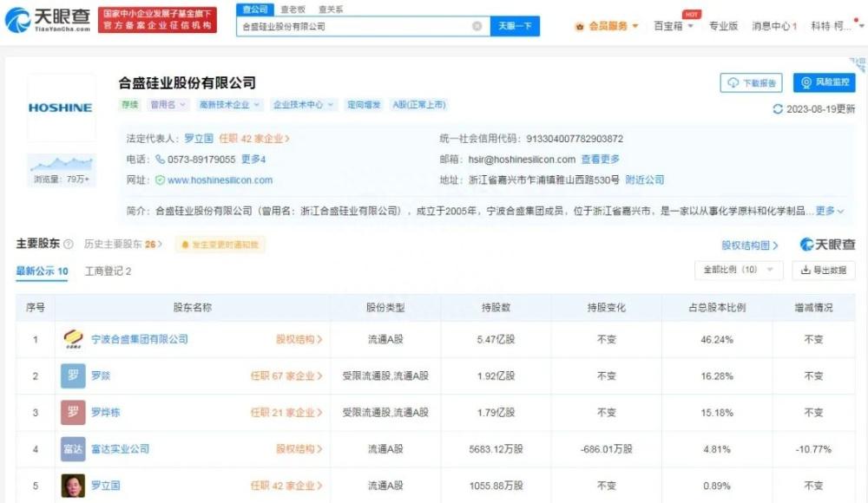The image size is (868, 503).
Task: Click the help question icon next to 主要股东
Action: (69, 245)
